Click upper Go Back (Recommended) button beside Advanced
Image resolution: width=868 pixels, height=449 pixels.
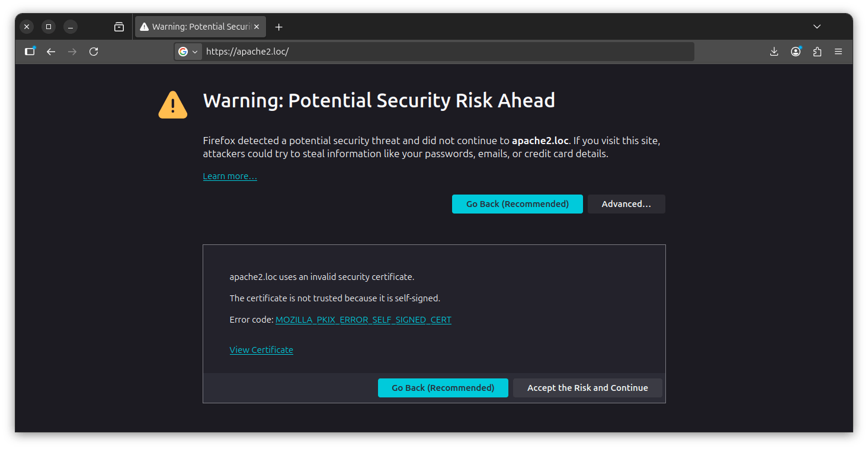[x=517, y=204]
